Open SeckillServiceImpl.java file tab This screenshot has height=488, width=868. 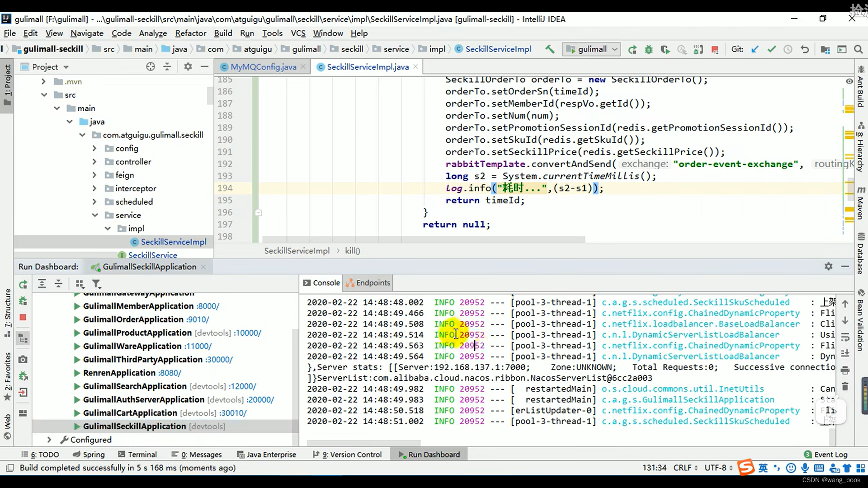[368, 67]
